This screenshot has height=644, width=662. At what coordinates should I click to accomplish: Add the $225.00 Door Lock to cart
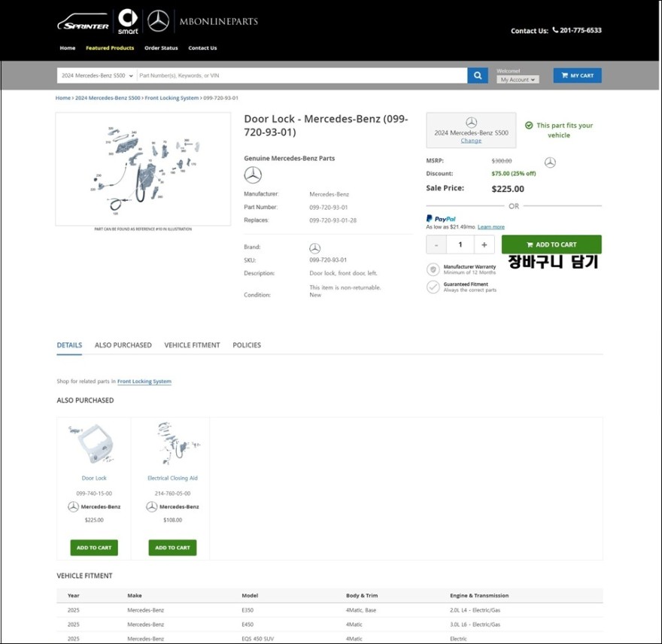click(x=94, y=548)
